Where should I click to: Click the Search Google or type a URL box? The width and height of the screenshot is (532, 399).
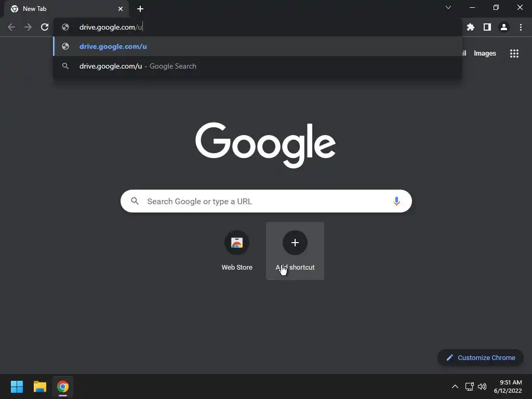click(266, 201)
